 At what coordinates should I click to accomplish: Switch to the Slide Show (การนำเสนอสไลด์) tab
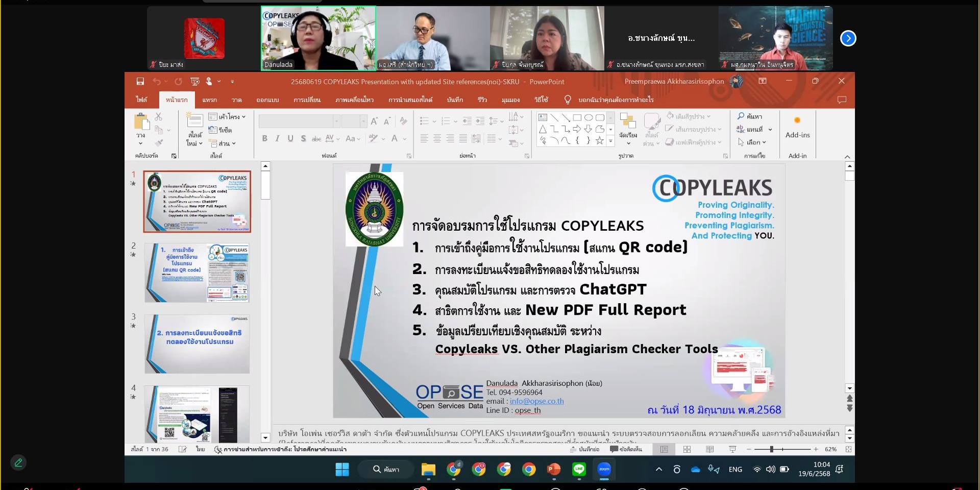pos(410,100)
